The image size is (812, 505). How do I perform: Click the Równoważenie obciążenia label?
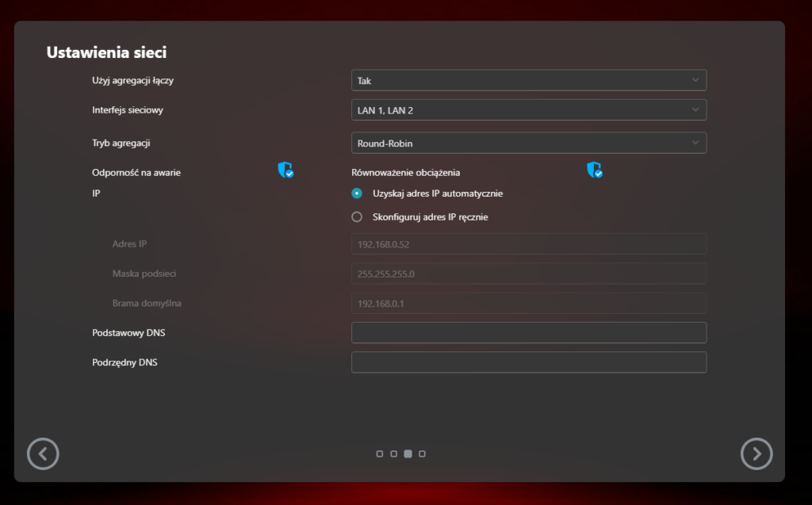click(x=405, y=173)
